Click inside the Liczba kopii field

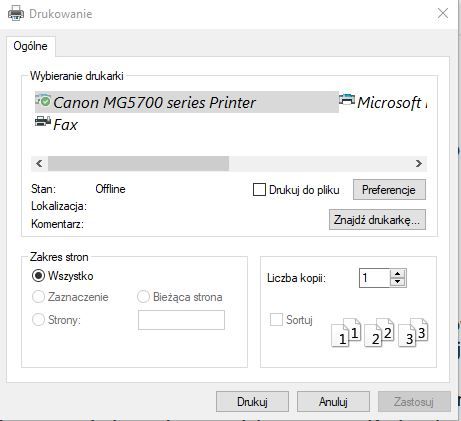[375, 278]
